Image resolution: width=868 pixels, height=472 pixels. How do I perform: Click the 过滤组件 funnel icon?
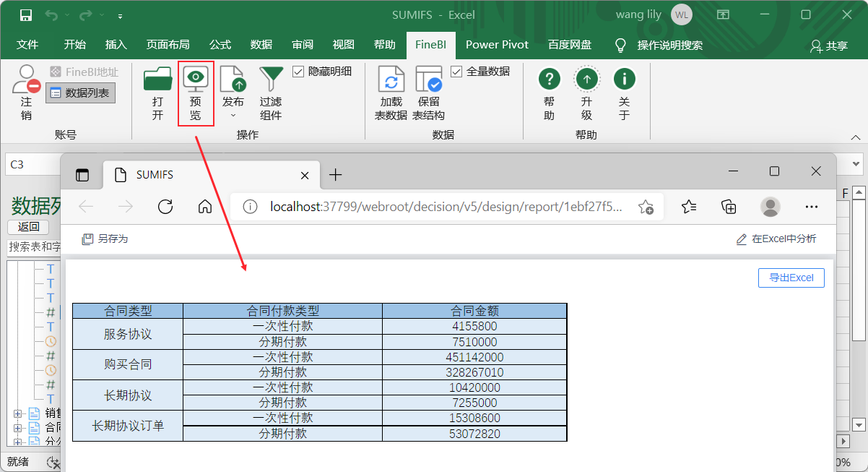coord(271,78)
